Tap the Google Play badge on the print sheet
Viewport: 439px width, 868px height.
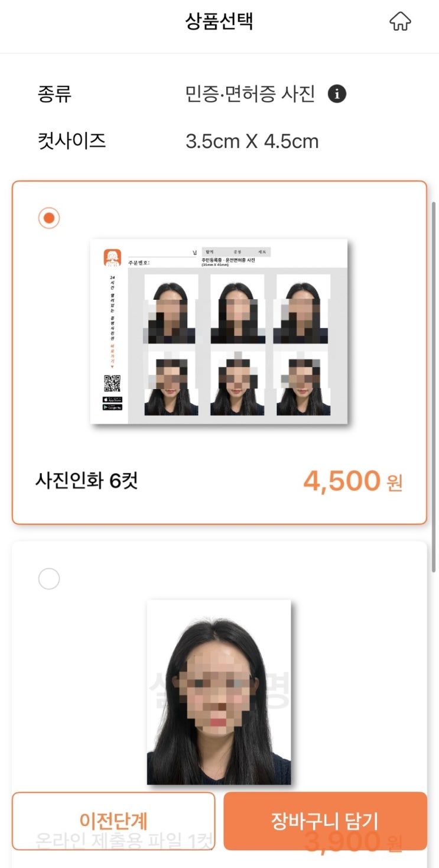tap(112, 407)
